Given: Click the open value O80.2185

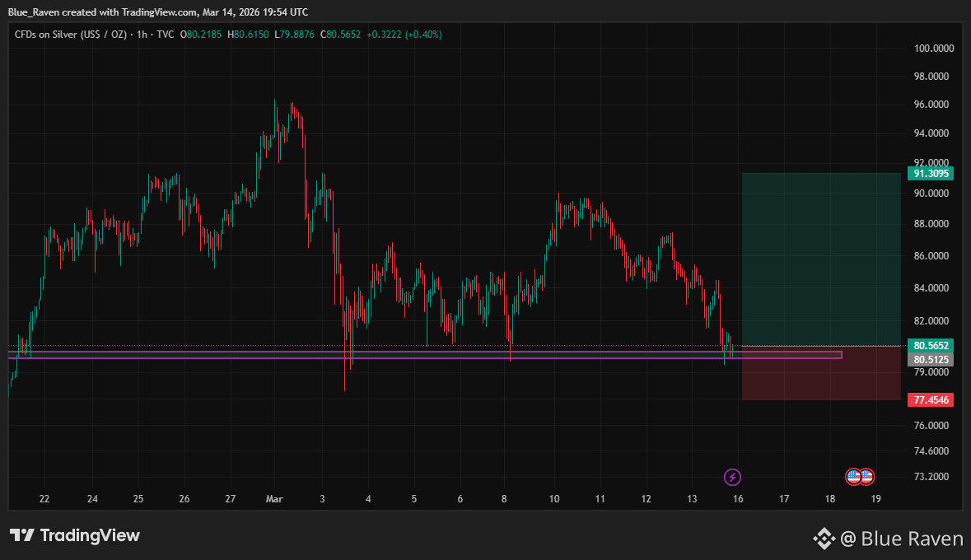Looking at the screenshot, I should point(201,35).
